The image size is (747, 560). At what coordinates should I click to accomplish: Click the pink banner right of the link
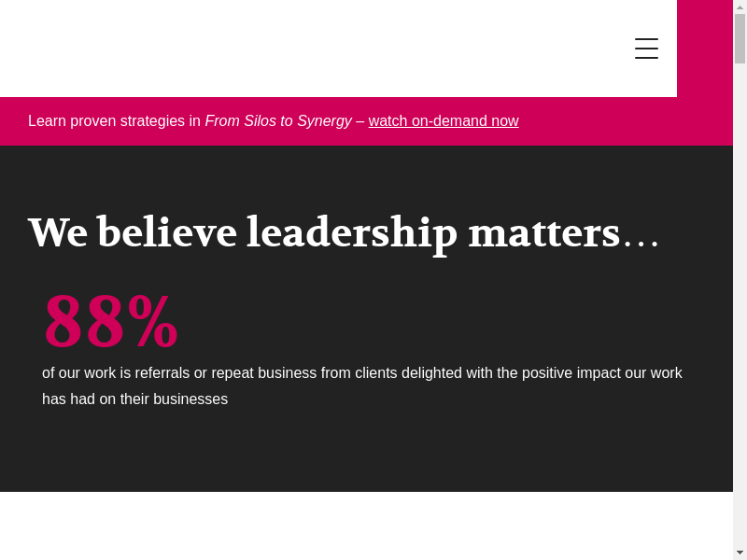tap(626, 121)
